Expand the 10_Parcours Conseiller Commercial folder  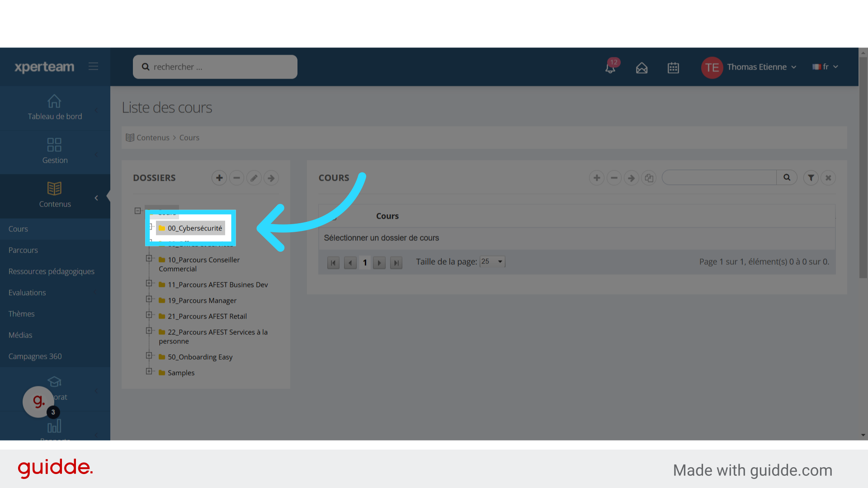[x=149, y=258]
